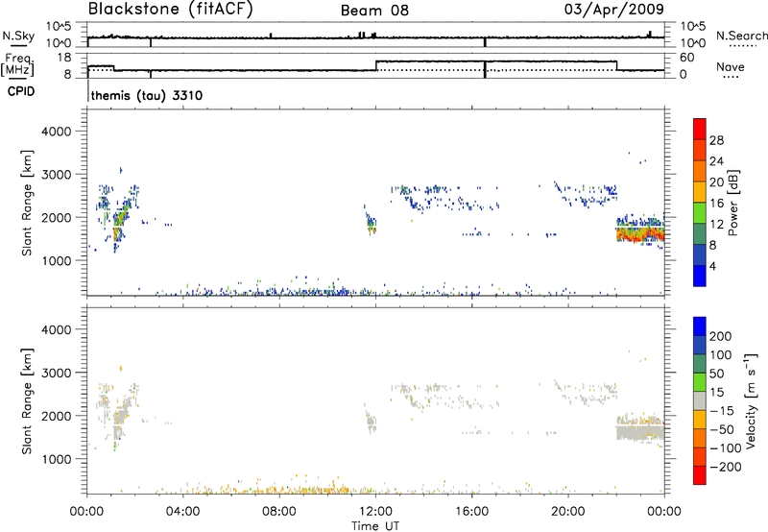Select the "28" label on the Power scale
This screenshot has height=532, width=768.
coord(716,140)
